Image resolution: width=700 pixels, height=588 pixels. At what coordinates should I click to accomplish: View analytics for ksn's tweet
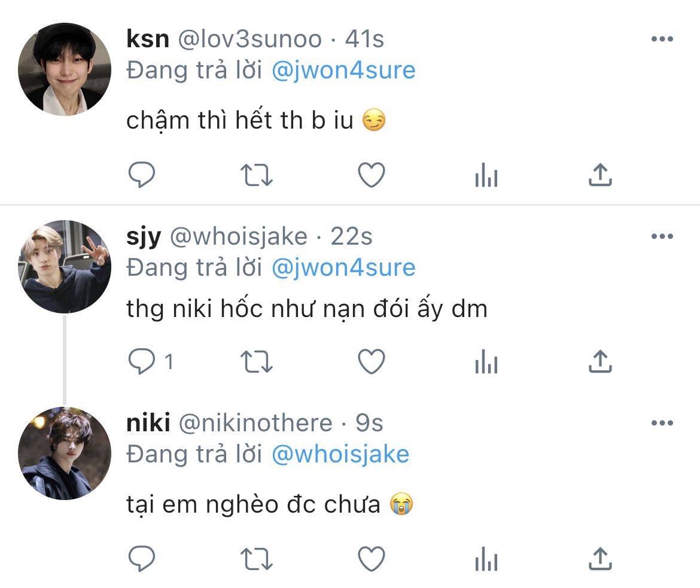coord(486,175)
